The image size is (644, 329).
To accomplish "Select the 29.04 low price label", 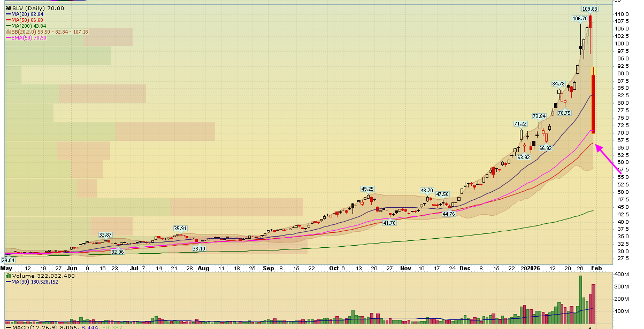I will 7,260.
